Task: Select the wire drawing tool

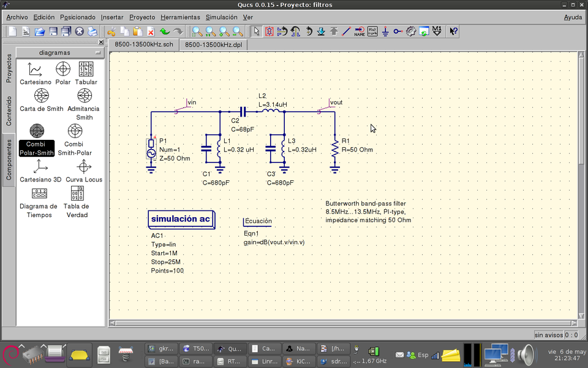Action: (346, 31)
